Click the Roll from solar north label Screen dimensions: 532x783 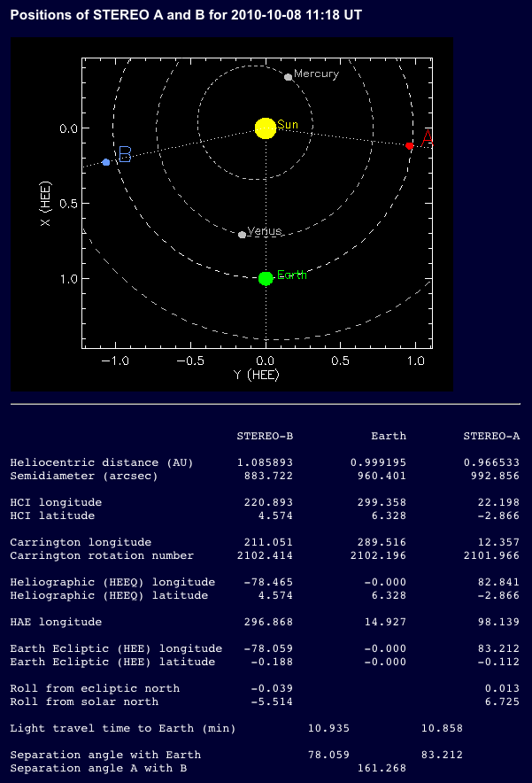[84, 702]
